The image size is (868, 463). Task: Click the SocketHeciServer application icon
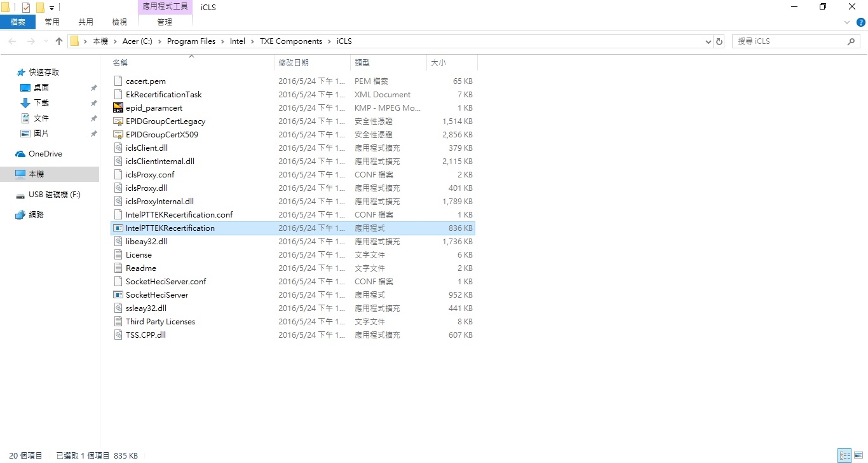tap(118, 294)
